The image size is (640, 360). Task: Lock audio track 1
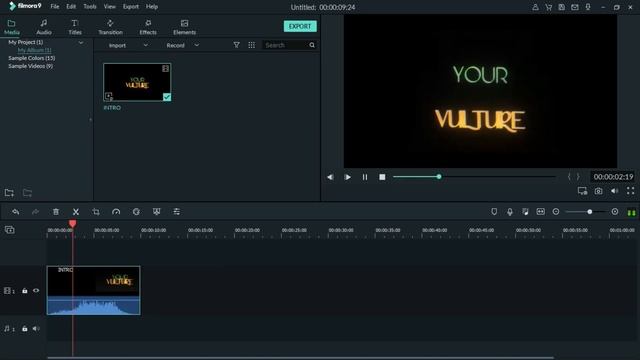24,329
